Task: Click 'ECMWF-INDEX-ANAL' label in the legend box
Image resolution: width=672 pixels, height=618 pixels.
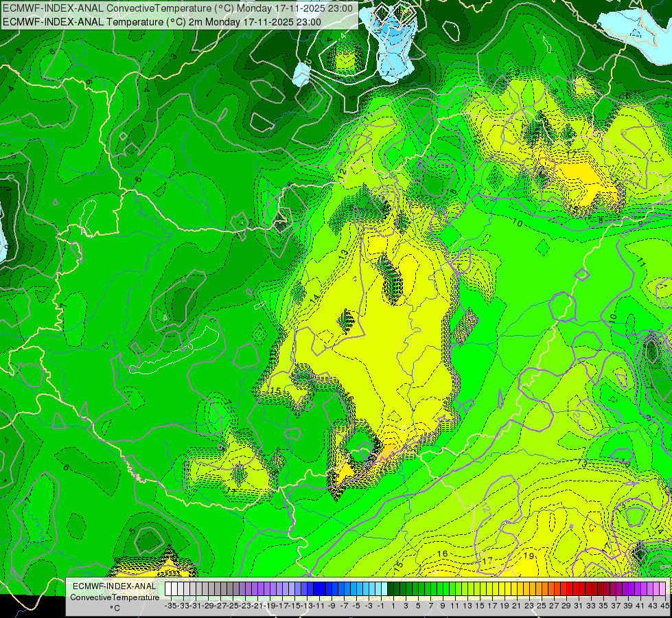Action: (115, 586)
